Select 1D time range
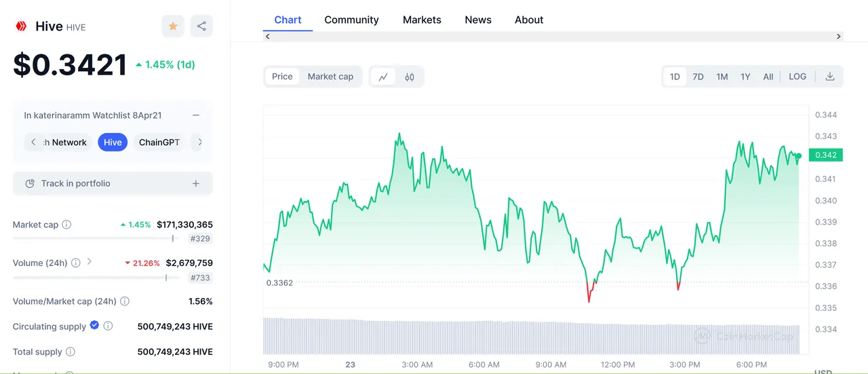868x374 pixels. [x=675, y=77]
